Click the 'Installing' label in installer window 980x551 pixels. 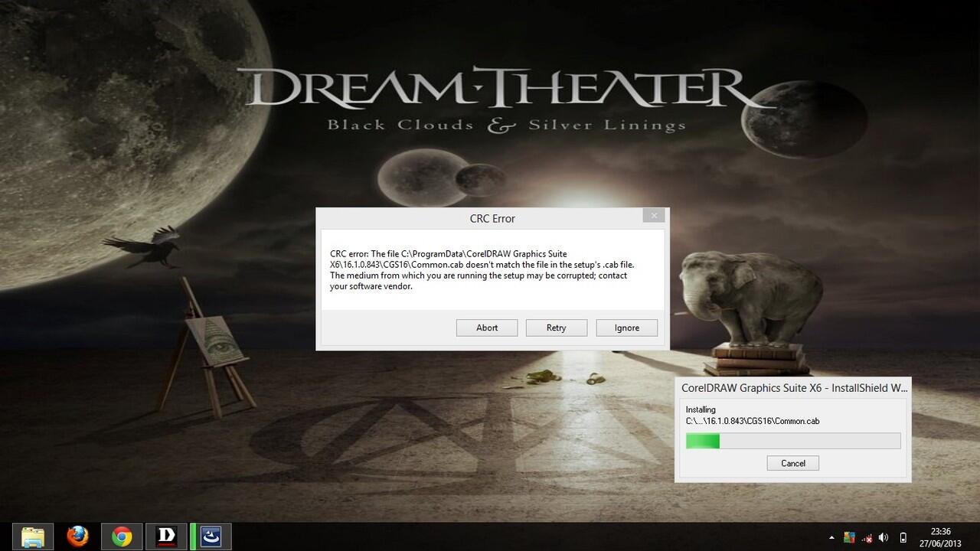coord(701,409)
